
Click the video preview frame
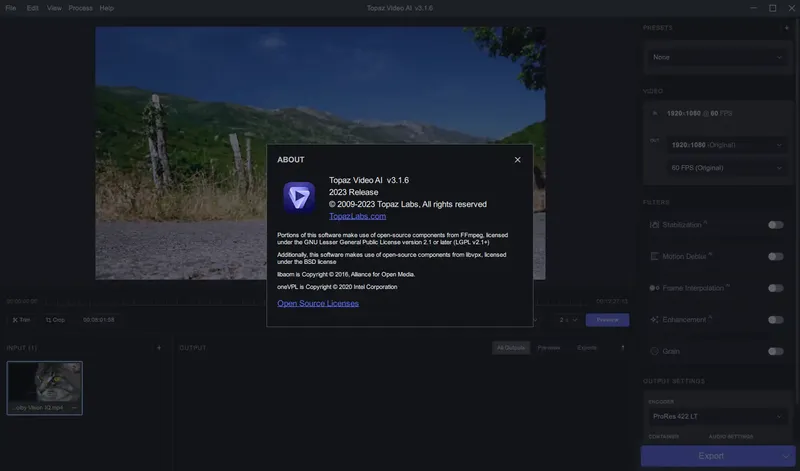tap(320, 153)
